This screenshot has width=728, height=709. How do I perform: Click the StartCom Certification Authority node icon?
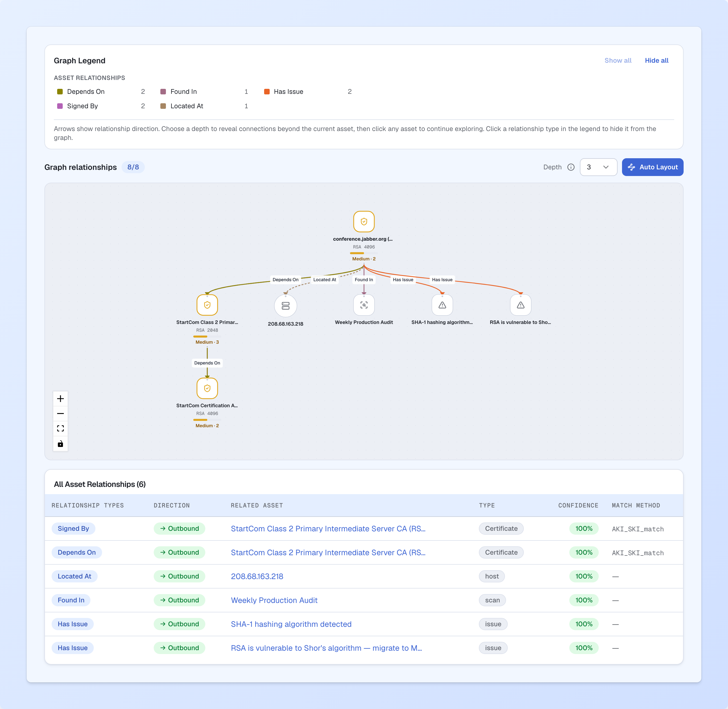207,388
